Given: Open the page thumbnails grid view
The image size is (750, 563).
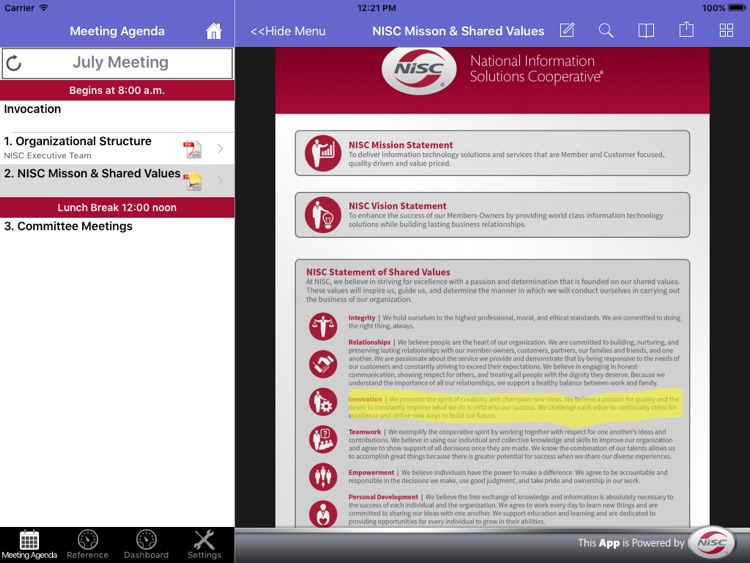Looking at the screenshot, I should [x=726, y=31].
